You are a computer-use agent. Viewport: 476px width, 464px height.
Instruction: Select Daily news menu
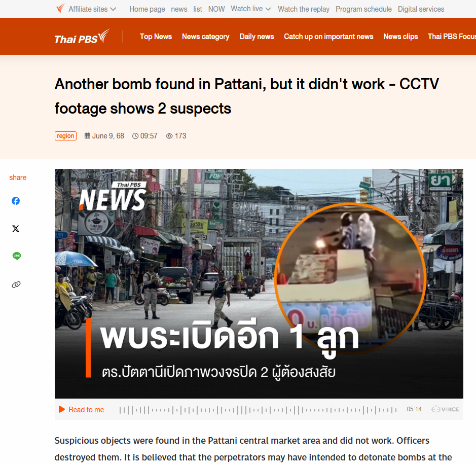tap(257, 37)
